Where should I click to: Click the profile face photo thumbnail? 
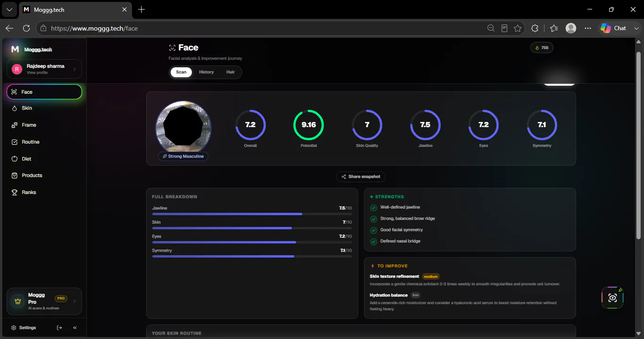(183, 128)
